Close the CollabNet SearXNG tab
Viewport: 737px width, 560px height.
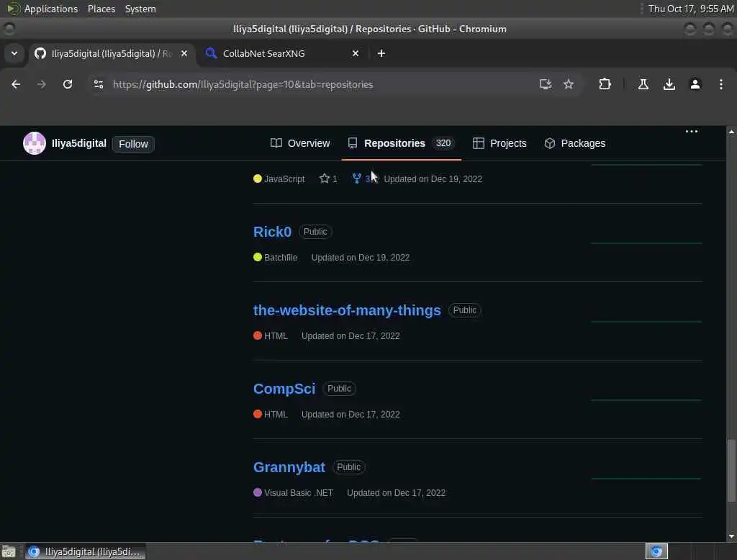click(x=356, y=53)
